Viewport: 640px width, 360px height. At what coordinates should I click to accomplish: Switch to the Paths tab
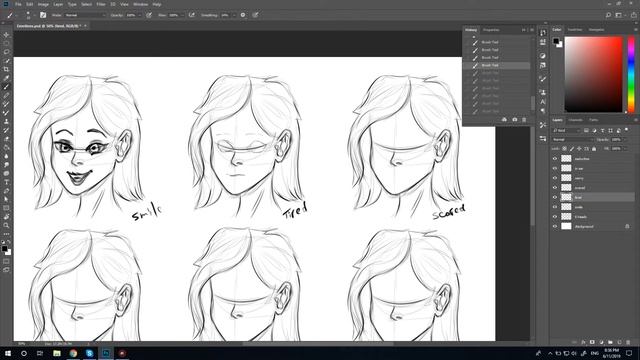click(x=594, y=120)
